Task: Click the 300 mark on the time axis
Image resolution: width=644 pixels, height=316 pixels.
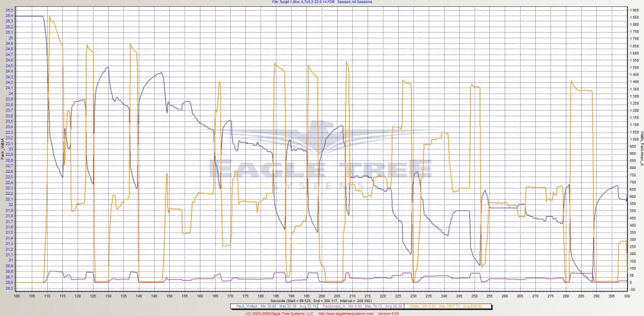Action: pos(626,295)
